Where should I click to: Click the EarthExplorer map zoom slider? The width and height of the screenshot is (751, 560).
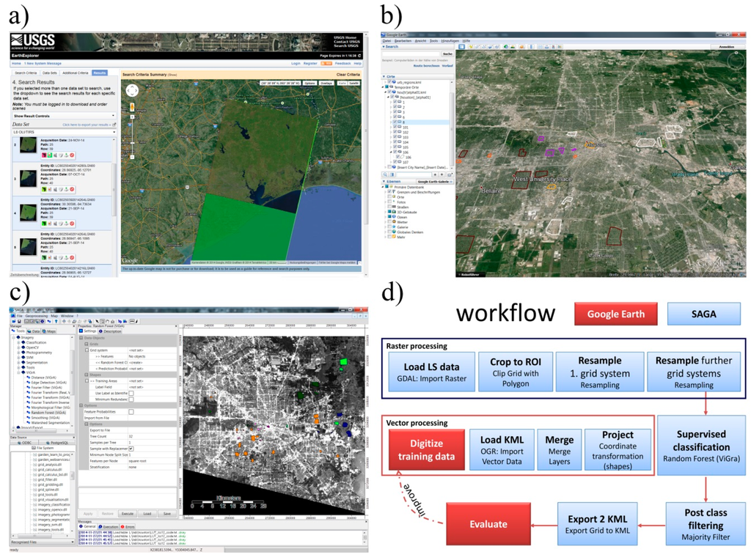pyautogui.click(x=132, y=128)
